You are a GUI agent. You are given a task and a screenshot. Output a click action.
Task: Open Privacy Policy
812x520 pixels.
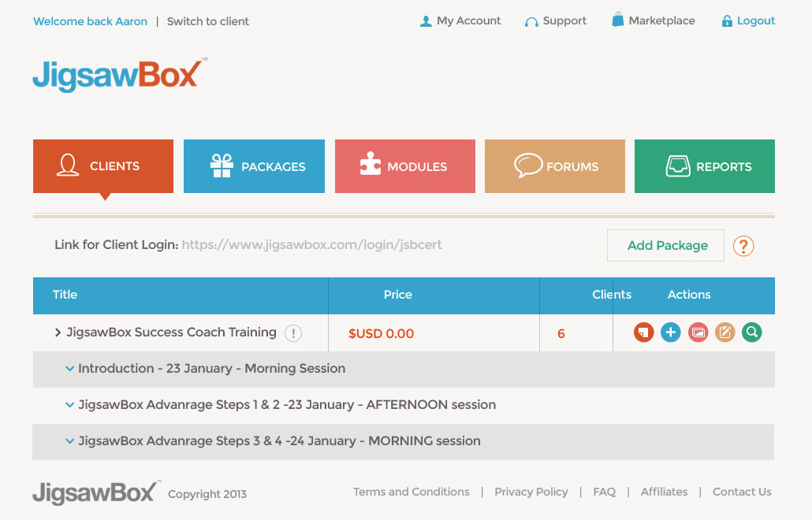coord(531,492)
